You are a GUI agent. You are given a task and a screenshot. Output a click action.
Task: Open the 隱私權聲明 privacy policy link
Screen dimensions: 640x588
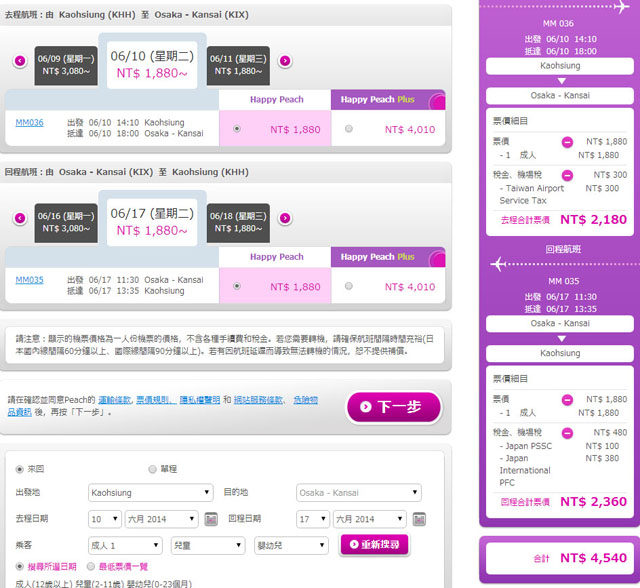point(200,400)
